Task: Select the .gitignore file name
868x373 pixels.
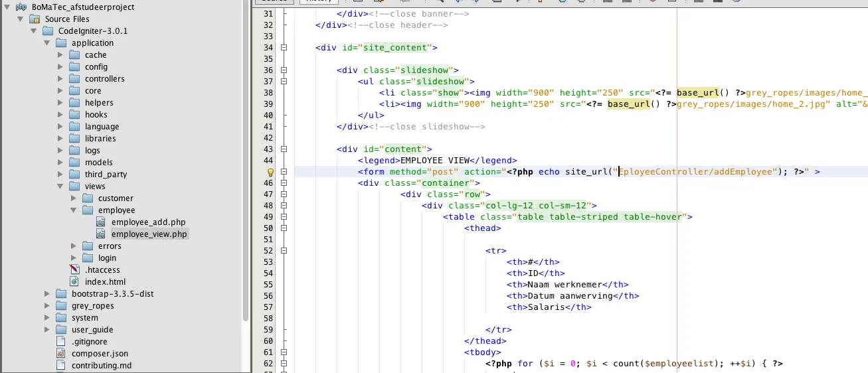Action: click(x=90, y=342)
